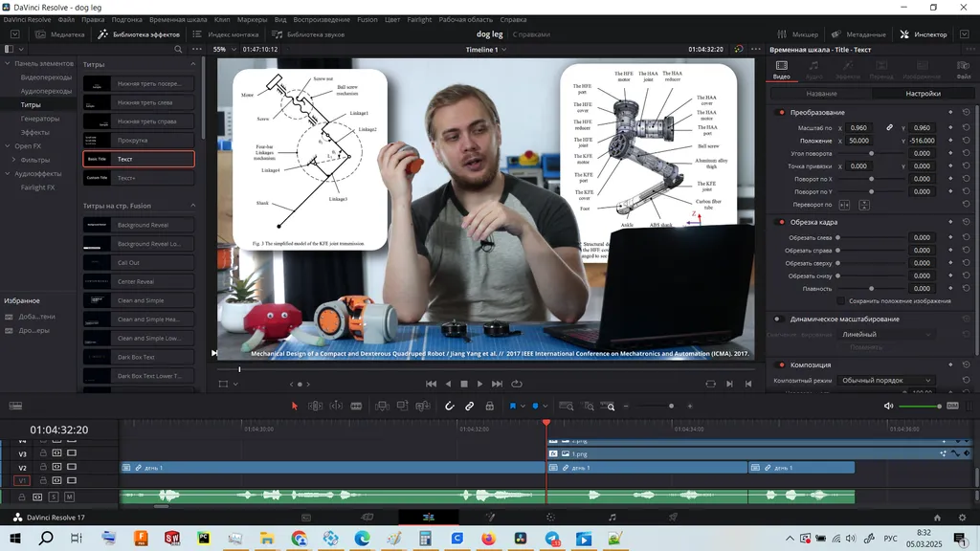The image size is (980, 551).
Task: Click the mute speaker icon near volume
Action: coord(888,406)
